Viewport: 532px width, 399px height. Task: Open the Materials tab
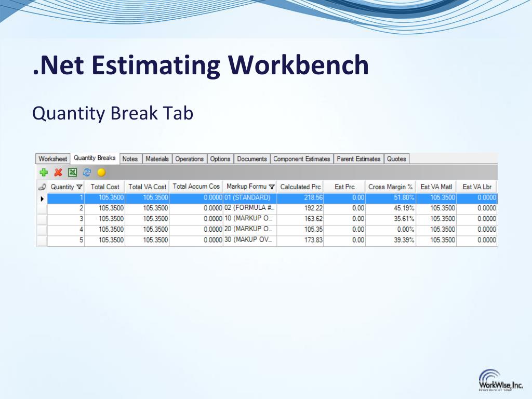(x=157, y=159)
